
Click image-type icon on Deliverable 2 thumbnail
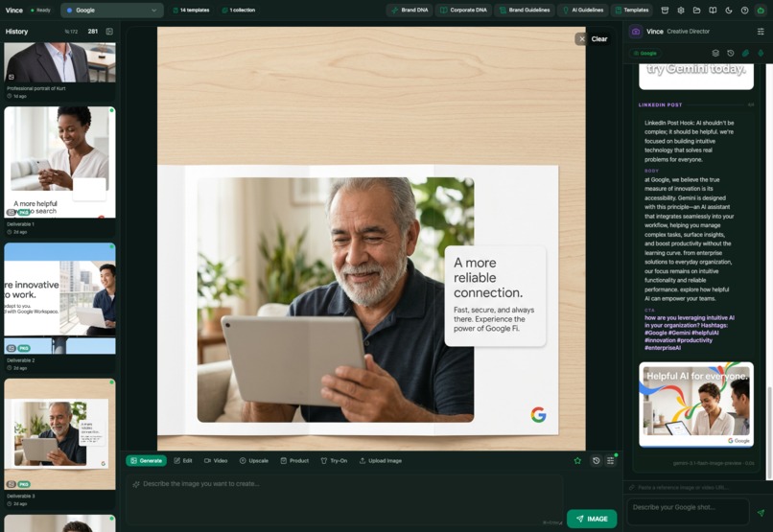point(11,348)
